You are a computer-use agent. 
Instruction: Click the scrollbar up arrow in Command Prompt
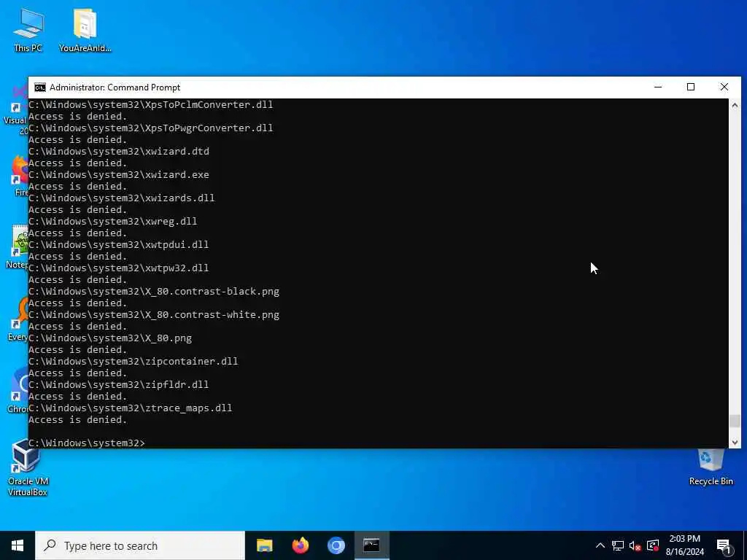[x=735, y=105]
